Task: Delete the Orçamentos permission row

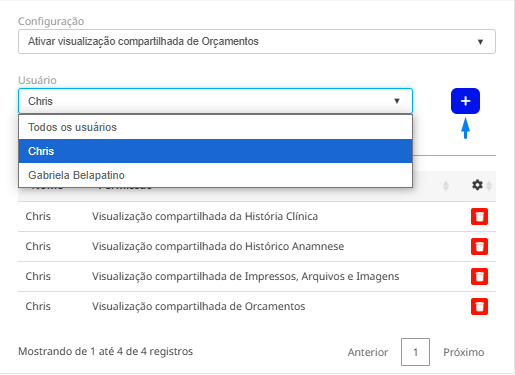Action: point(479,307)
